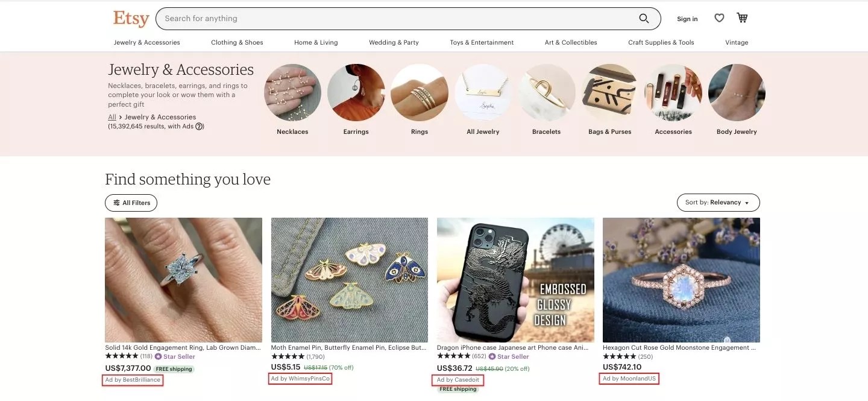The image size is (868, 401).
Task: Click the All breadcrumb link
Action: (x=111, y=116)
